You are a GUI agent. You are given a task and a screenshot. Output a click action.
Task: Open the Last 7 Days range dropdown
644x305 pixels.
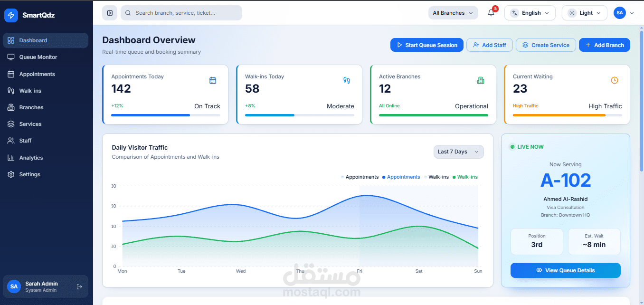459,152
